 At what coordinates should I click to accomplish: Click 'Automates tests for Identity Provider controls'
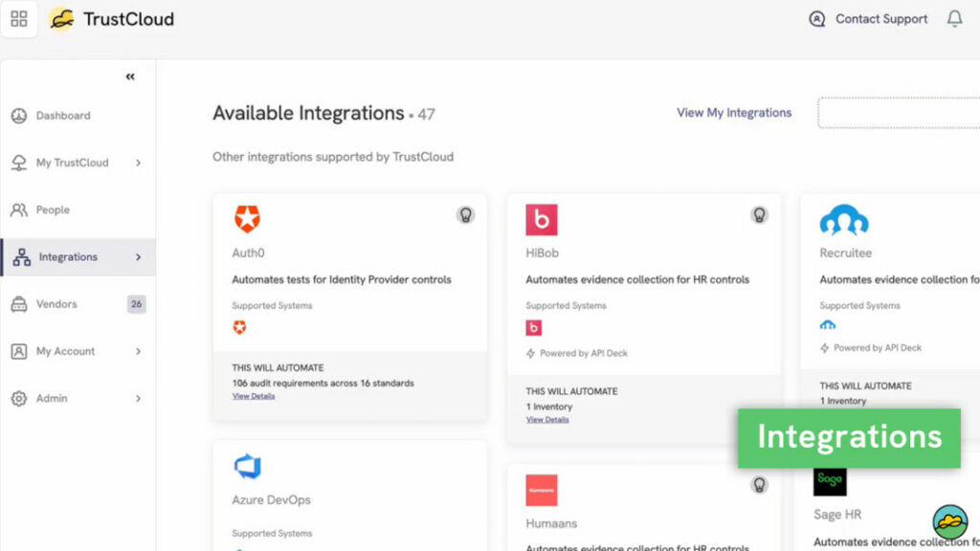342,279
